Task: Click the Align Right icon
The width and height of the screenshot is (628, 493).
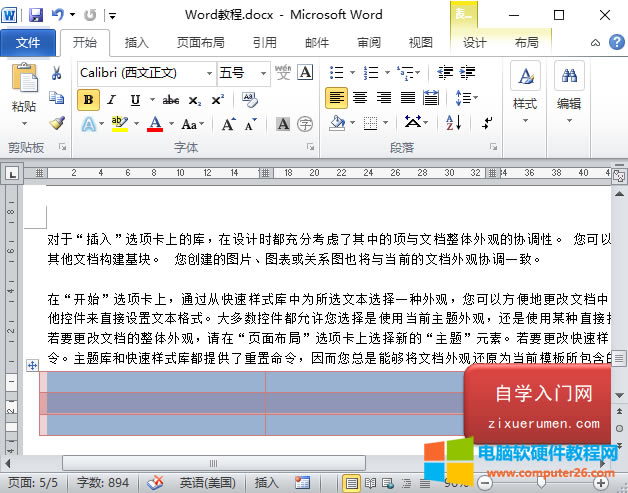Action: 384,97
